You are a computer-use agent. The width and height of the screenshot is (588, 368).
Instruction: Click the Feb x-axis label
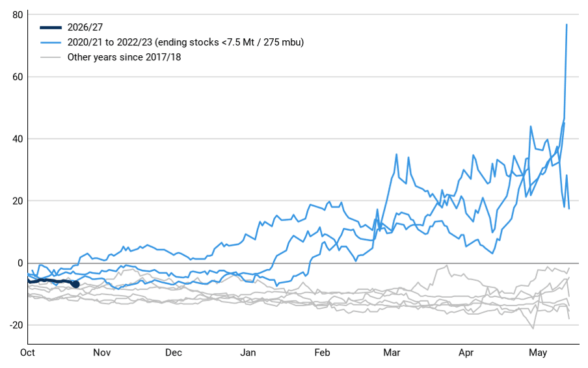(322, 352)
